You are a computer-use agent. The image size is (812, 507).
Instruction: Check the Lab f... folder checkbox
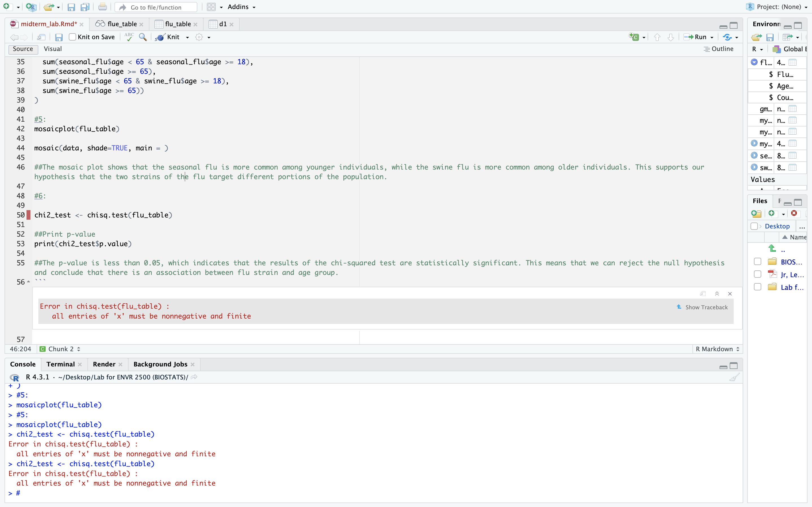click(757, 287)
